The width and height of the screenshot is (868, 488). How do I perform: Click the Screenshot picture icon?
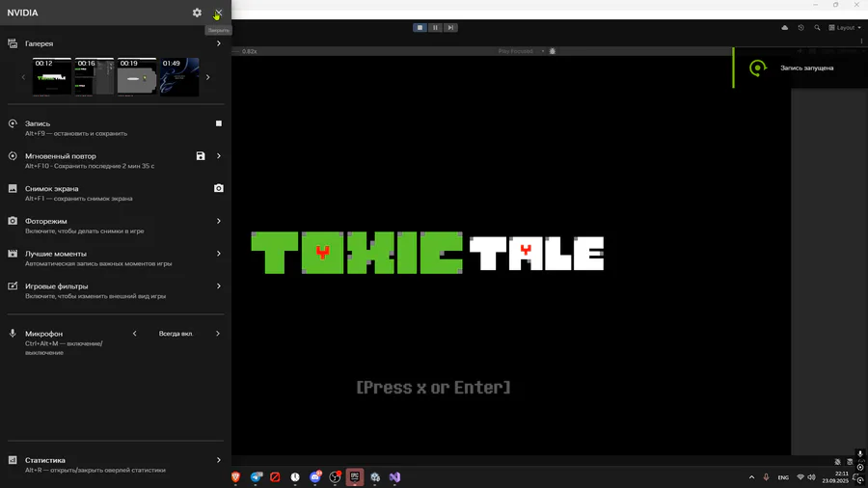point(13,188)
